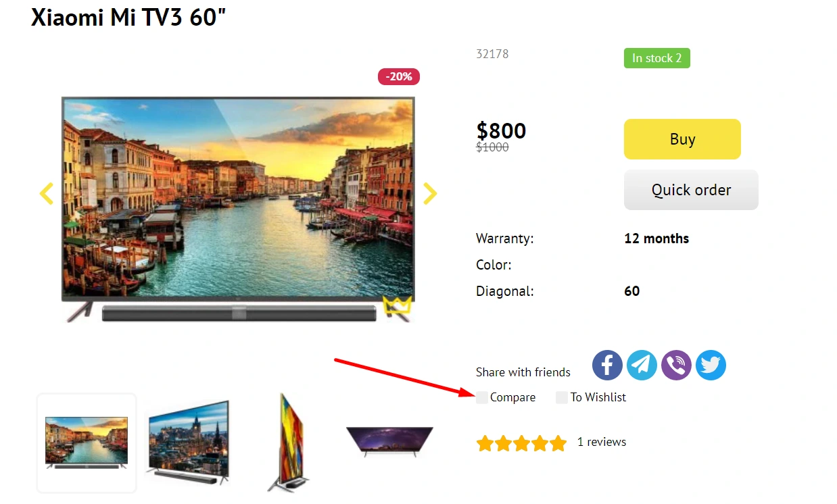Select the second thumbnail with city skyline
The image size is (837, 504).
pos(188,443)
